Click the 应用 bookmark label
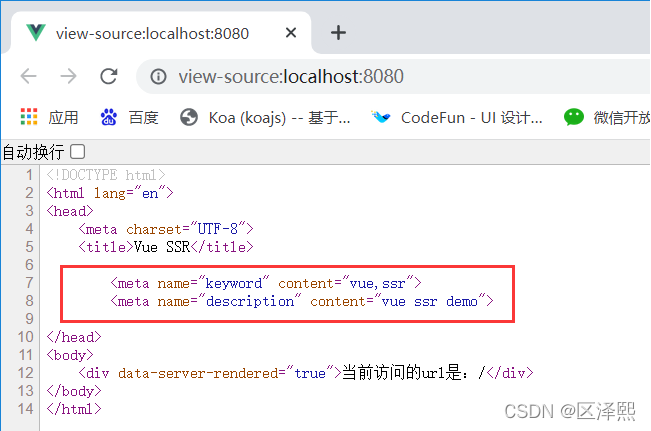Viewport: 651px width, 431px height. click(x=63, y=118)
